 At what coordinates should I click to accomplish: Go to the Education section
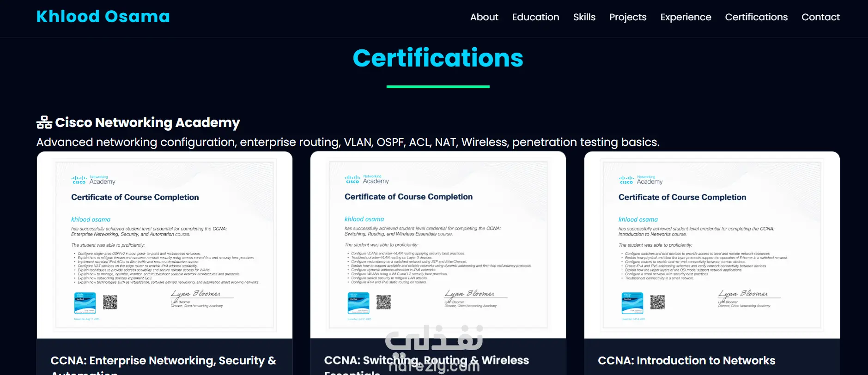coord(535,17)
